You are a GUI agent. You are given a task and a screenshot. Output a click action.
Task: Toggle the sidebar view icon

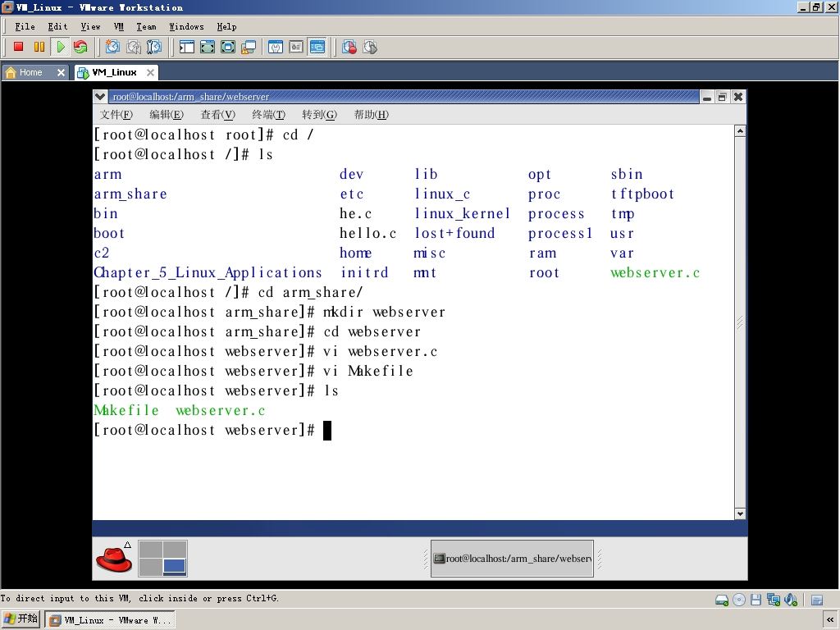[186, 47]
